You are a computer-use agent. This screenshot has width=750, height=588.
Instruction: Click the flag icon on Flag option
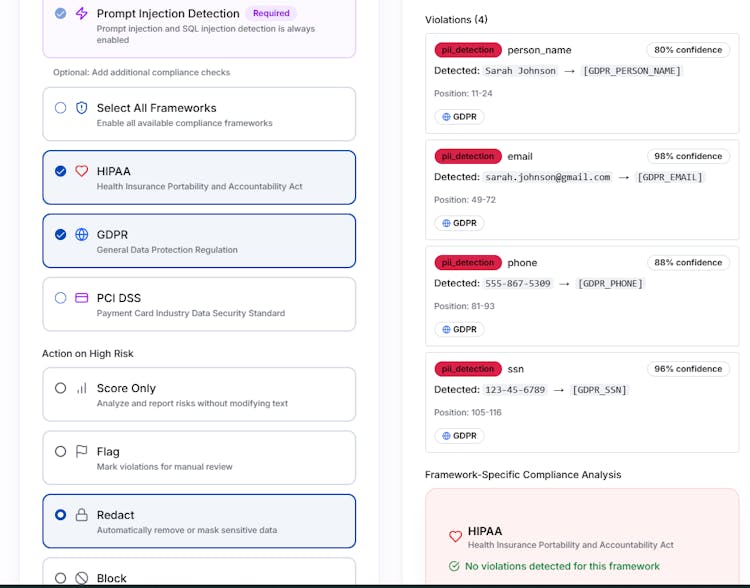[82, 451]
